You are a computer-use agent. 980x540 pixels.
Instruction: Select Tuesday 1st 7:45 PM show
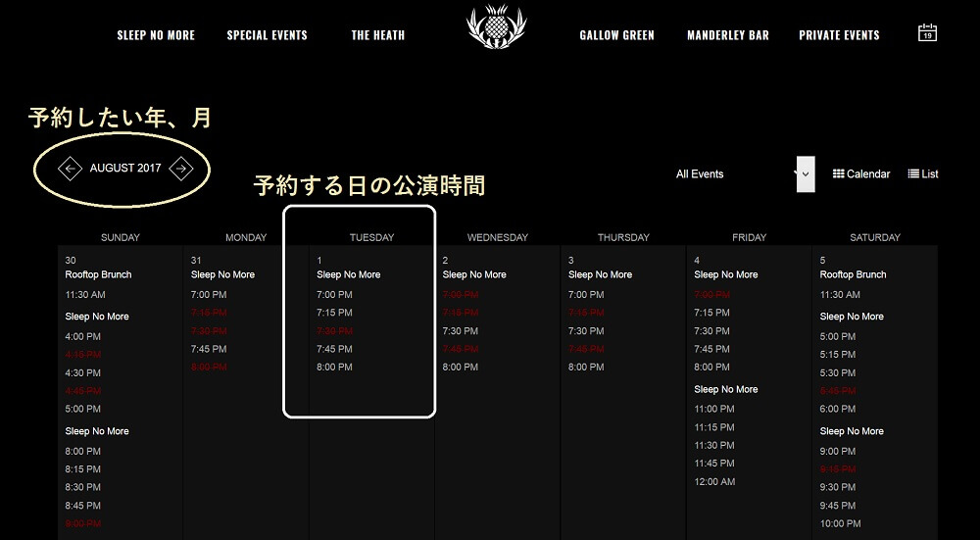tap(334, 349)
